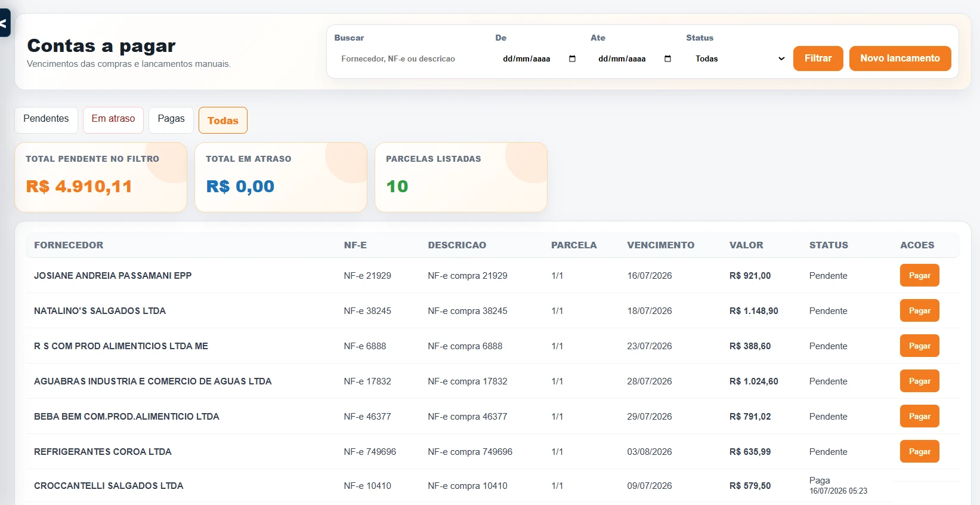Screen dimensions: 980x505
Task: Collapse the sidebar with the arrow toggle
Action: point(4,24)
